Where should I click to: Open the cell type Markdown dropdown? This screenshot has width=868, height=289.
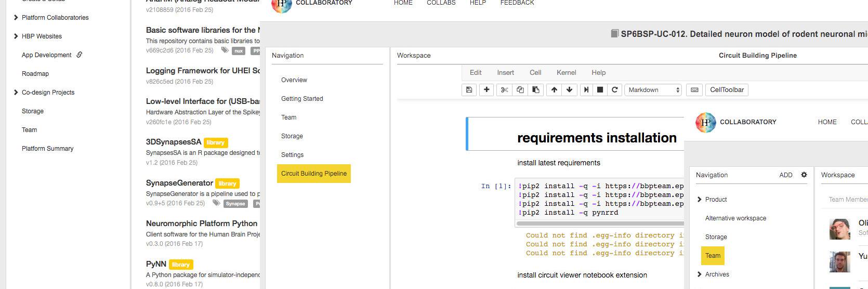tap(653, 90)
